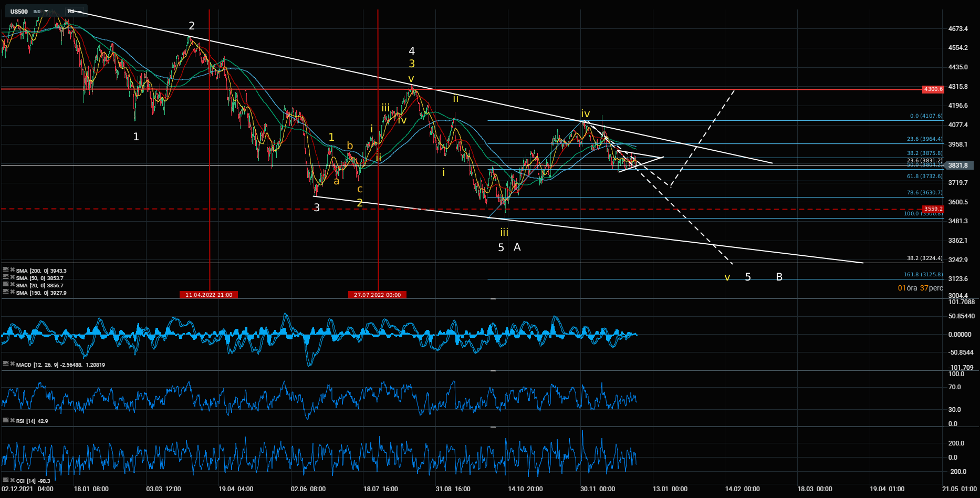Expand the US500 instrument dropdown arrow
Screen dimensions: 980x498
[46, 12]
